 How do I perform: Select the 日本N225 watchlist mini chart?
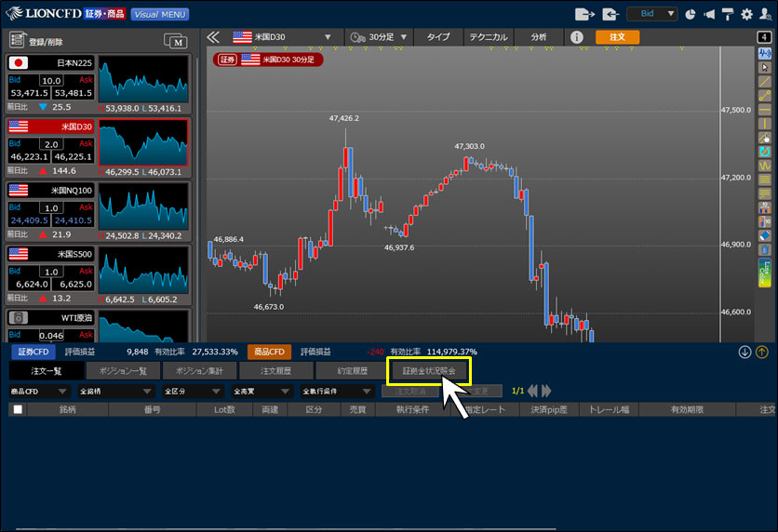pos(143,82)
